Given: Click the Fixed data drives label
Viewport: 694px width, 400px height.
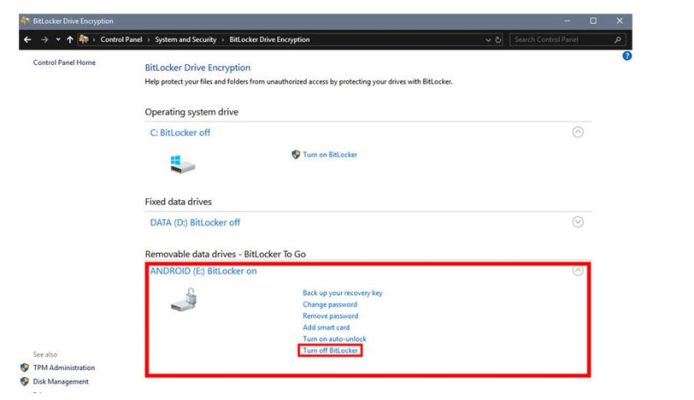Looking at the screenshot, I should [178, 202].
